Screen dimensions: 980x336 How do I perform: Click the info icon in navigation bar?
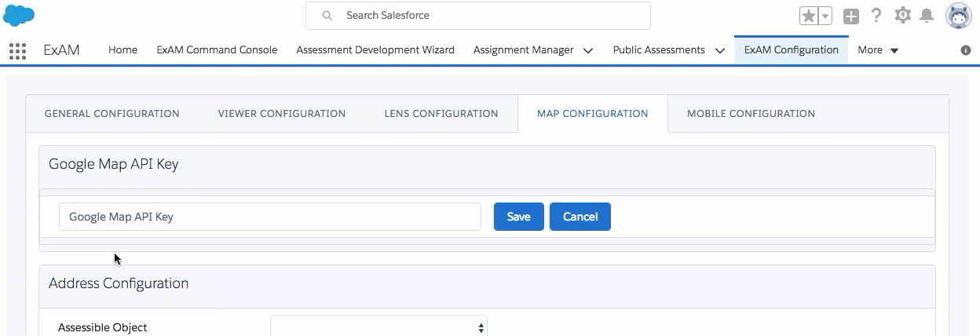[966, 50]
